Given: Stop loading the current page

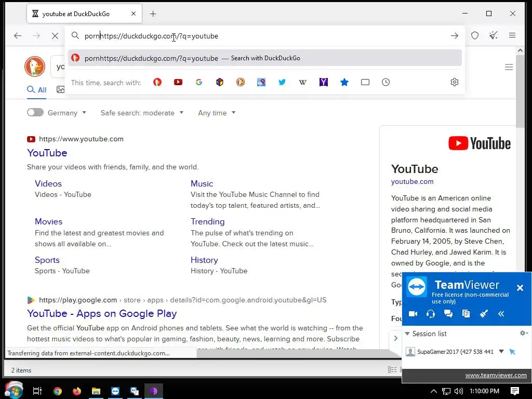Looking at the screenshot, I should click(x=55, y=36).
